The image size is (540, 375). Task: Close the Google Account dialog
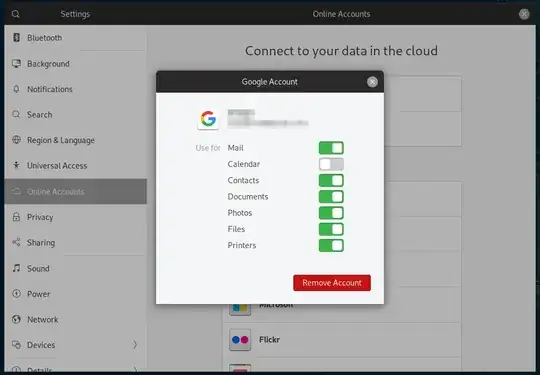(x=372, y=82)
